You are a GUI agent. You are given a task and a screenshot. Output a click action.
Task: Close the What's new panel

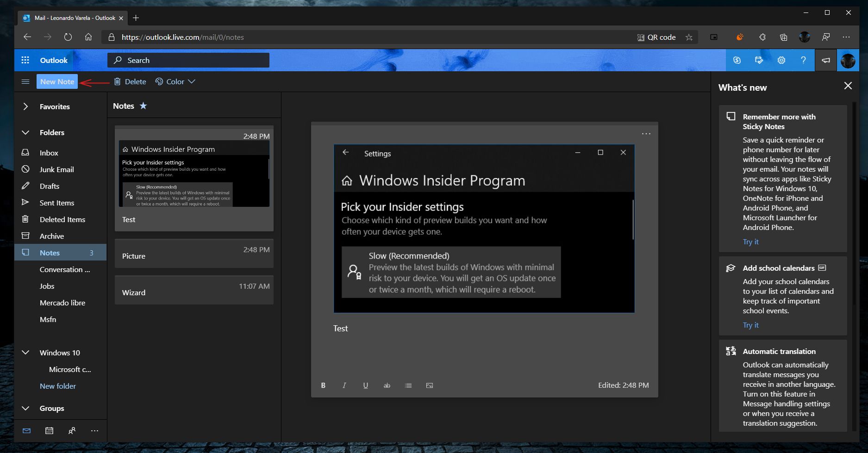click(x=848, y=86)
